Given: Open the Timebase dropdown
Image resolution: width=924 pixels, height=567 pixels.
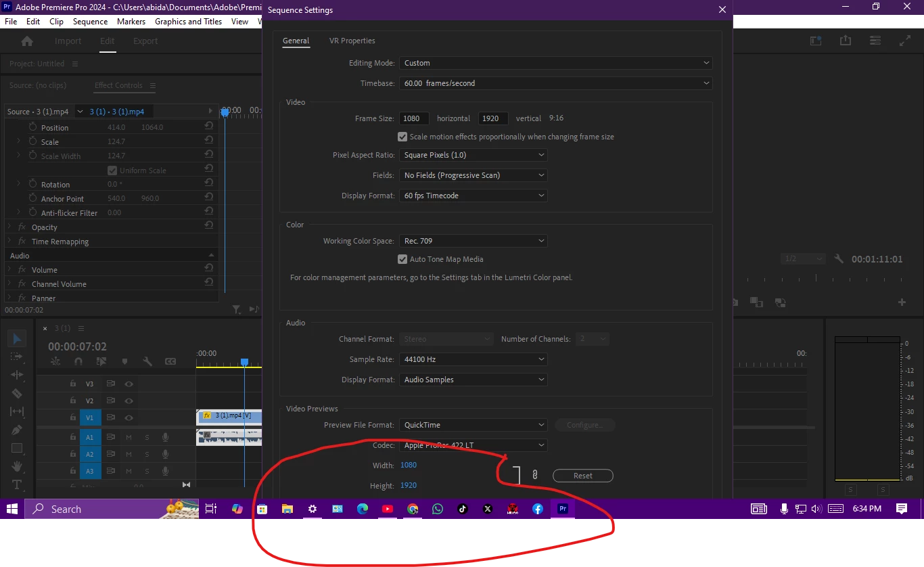Looking at the screenshot, I should 555,83.
